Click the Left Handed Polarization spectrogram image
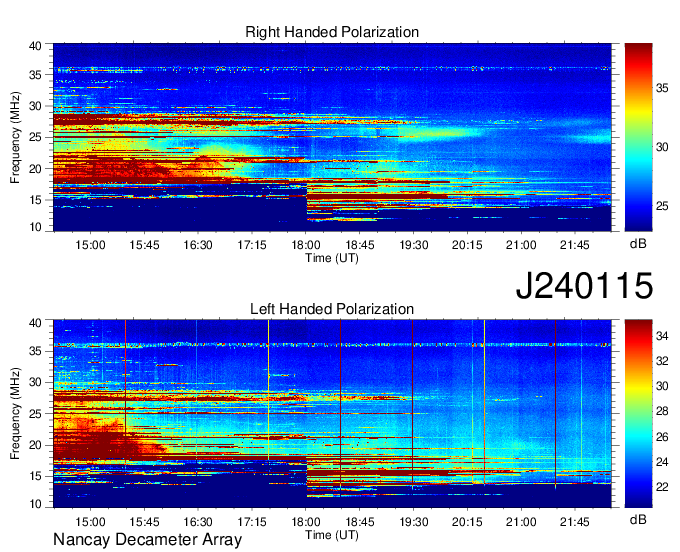The width and height of the screenshot is (680, 552). [x=332, y=414]
